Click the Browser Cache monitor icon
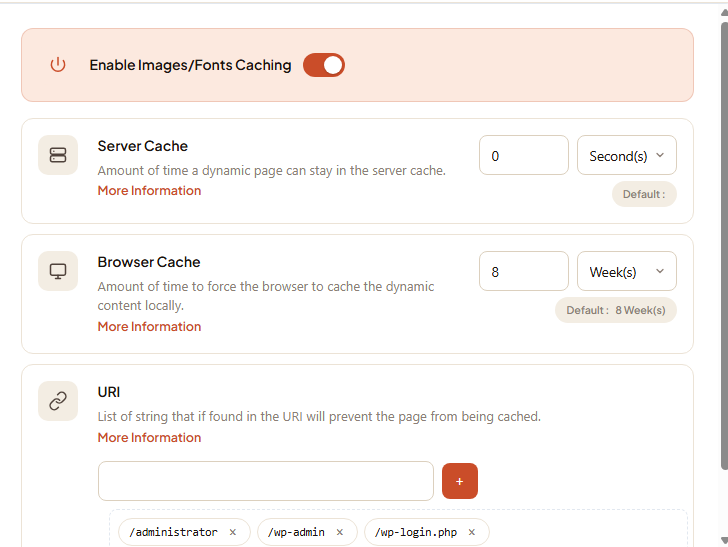 [x=58, y=271]
